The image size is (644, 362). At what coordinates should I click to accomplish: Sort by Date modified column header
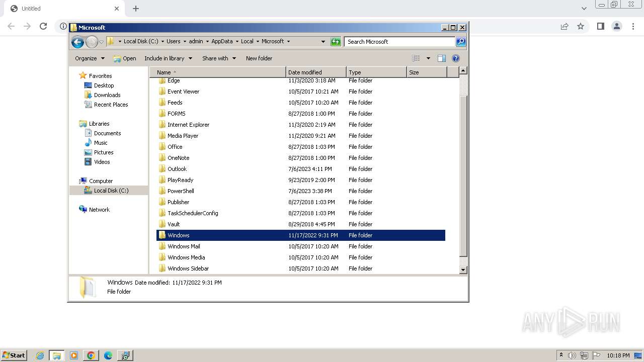[x=316, y=72]
